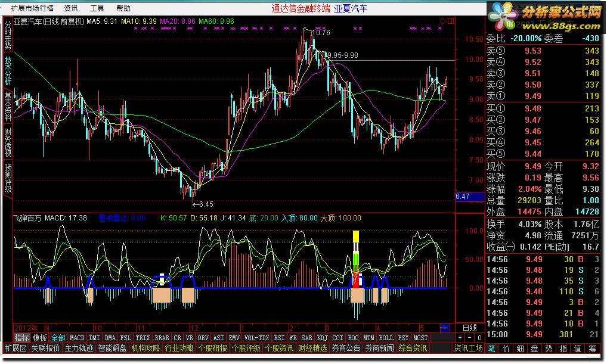This screenshot has height=364, width=607.
Task: Select the 价 tab in quote panel
Action: (x=506, y=348)
